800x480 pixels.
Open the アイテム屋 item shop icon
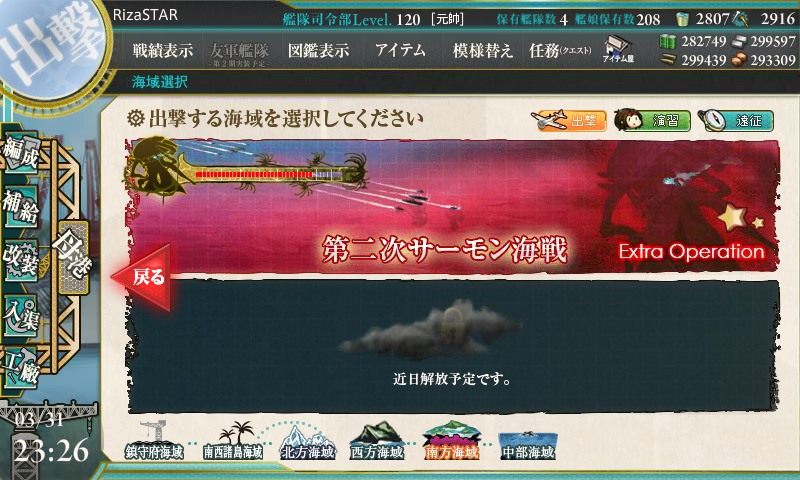(618, 49)
